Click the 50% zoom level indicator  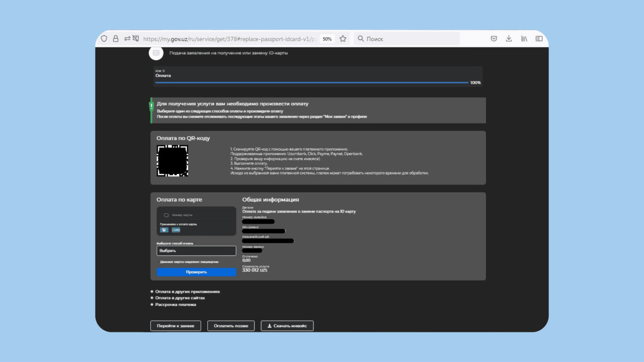click(327, 39)
